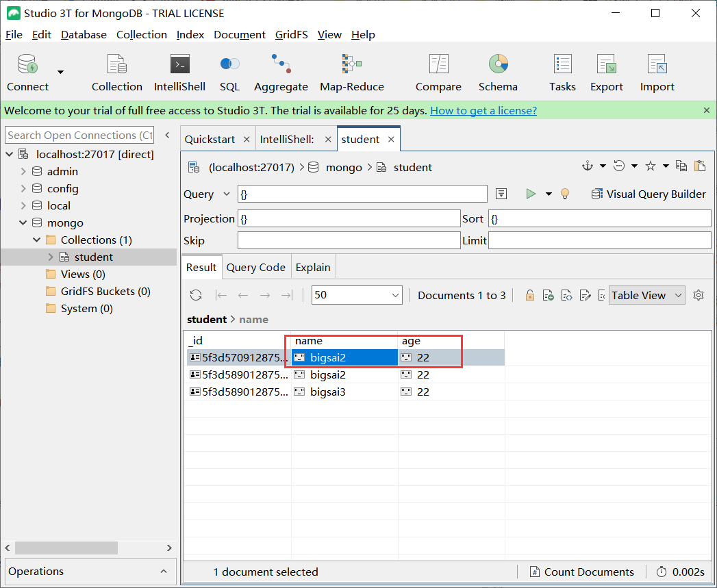Switch to the Explain tab
717x588 pixels.
pos(313,268)
